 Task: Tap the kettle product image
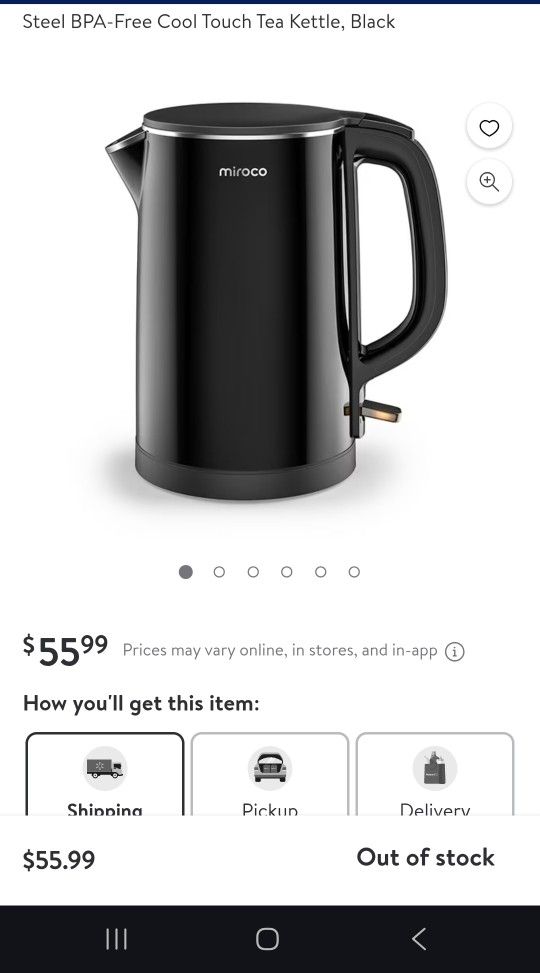(x=276, y=301)
